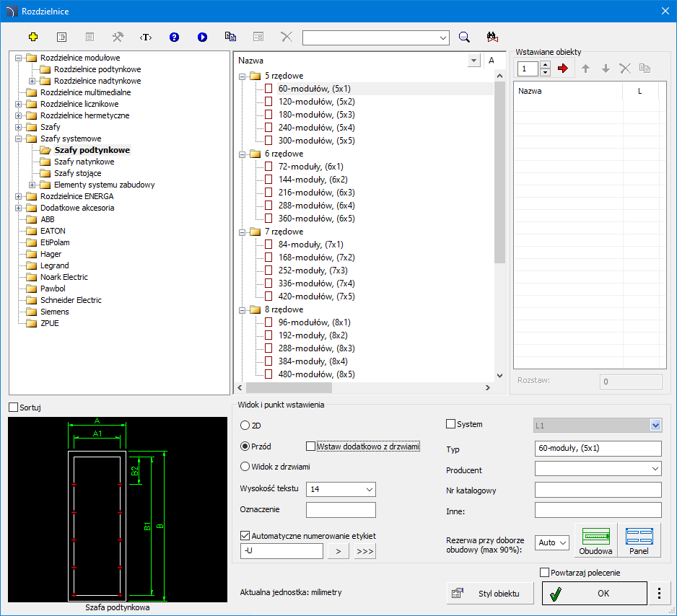Click the yellow plus add icon
Viewport: 677px width, 616px height.
(x=32, y=37)
